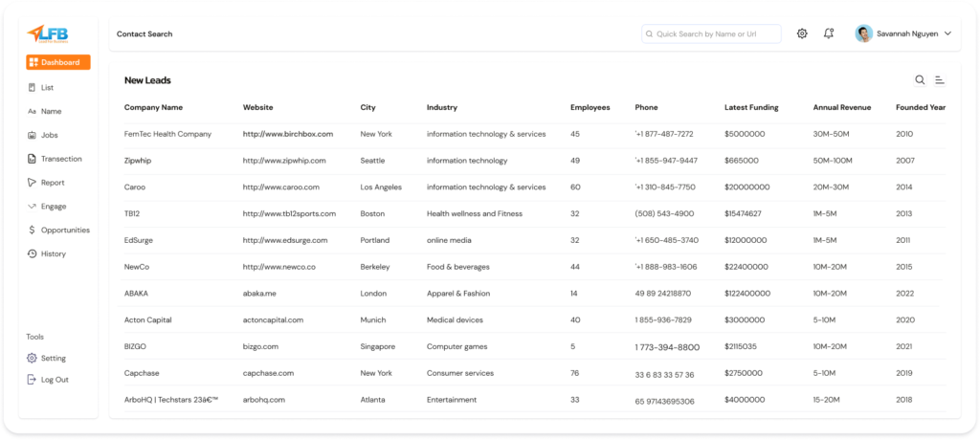Click the Setting gear icon in sidebar
The height and width of the screenshot is (440, 980).
point(33,358)
